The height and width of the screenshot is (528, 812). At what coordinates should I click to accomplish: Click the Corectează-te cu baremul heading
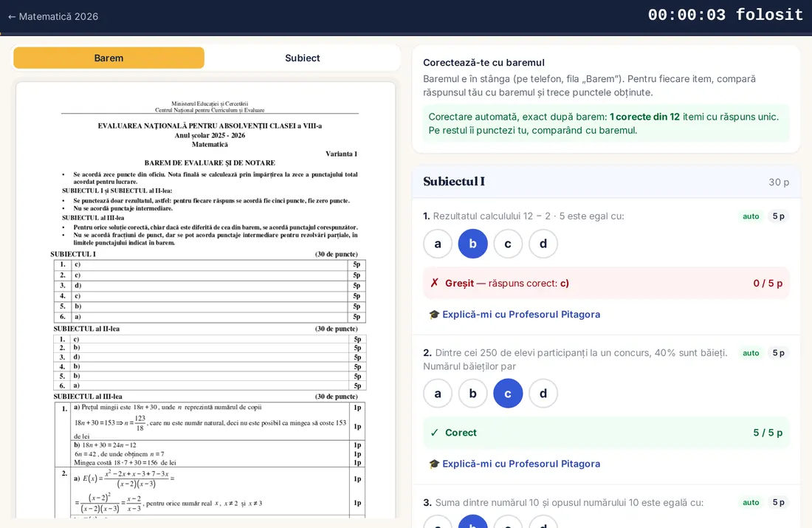484,63
